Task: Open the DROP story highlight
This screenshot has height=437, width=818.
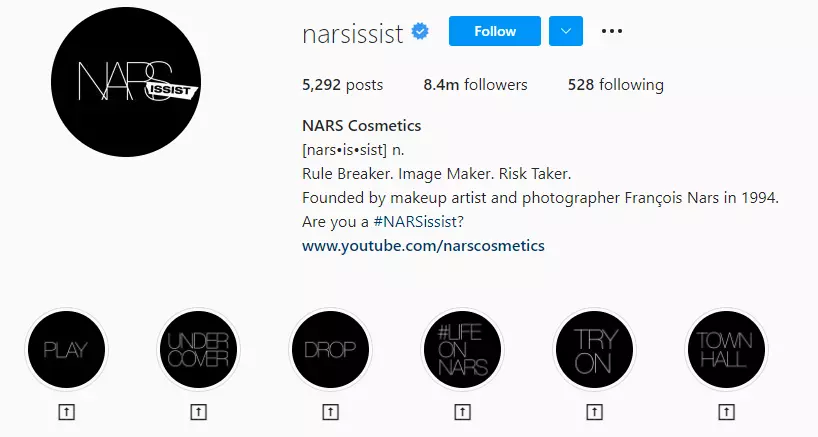Action: [330, 350]
